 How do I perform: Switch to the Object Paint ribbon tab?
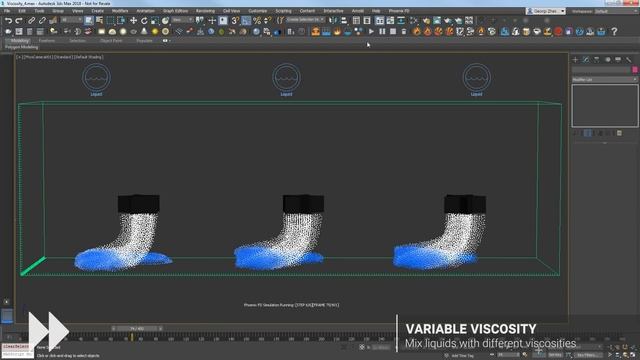click(111, 41)
